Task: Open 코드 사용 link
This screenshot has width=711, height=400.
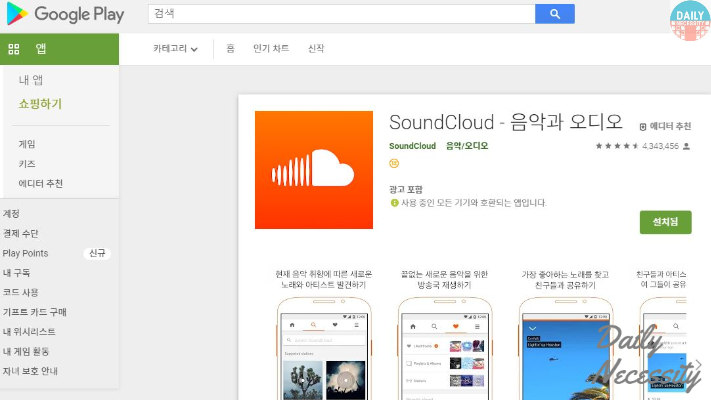Action: 21,293
